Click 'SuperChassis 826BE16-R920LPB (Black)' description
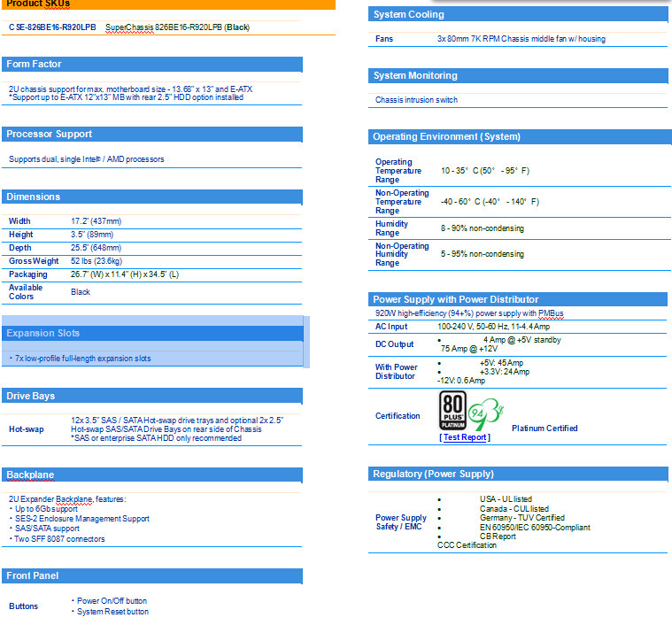Screen dimensions: 672x633 [x=177, y=27]
